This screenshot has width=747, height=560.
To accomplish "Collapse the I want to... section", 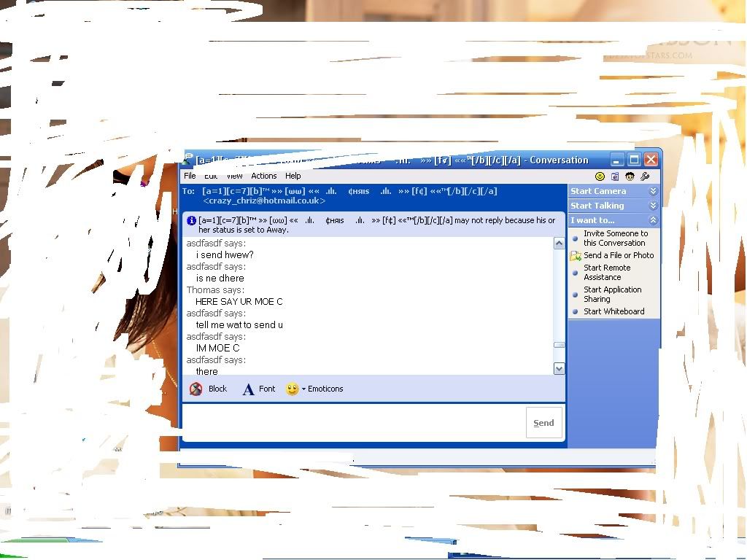I will point(653,220).
